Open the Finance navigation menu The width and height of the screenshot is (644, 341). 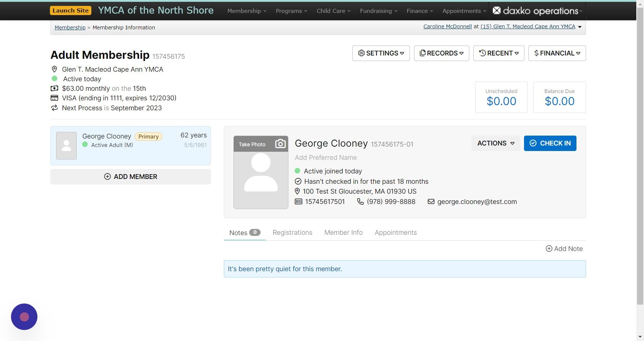pos(420,11)
